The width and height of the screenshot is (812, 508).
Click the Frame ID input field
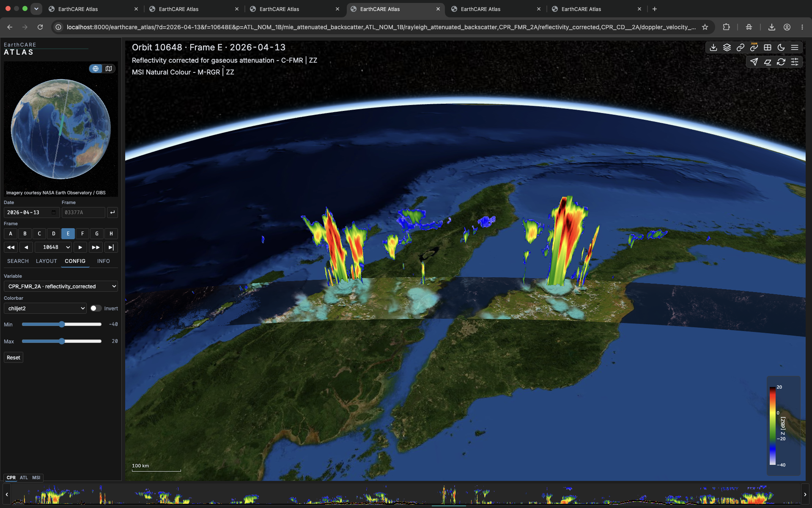point(83,213)
